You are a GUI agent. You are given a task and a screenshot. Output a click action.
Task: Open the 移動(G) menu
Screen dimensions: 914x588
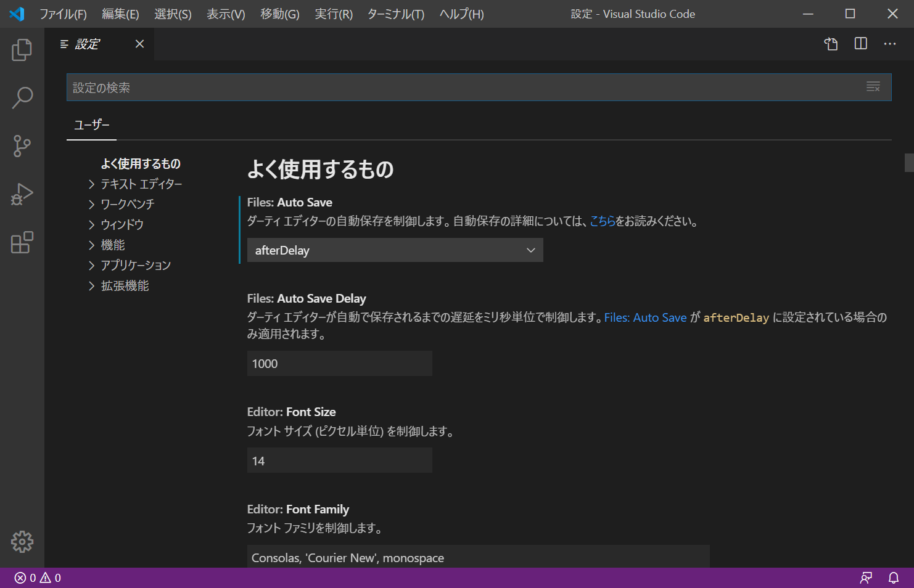[279, 14]
